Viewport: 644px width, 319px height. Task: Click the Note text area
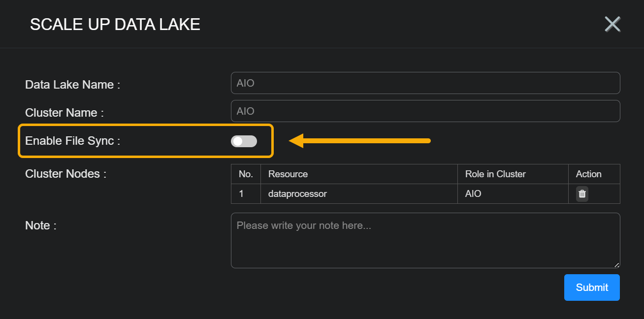point(425,240)
